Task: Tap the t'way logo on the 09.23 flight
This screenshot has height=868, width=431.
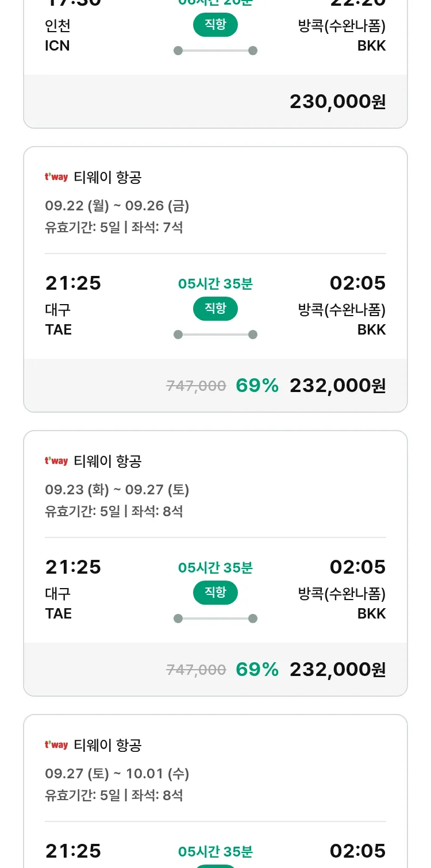Action: click(56, 461)
